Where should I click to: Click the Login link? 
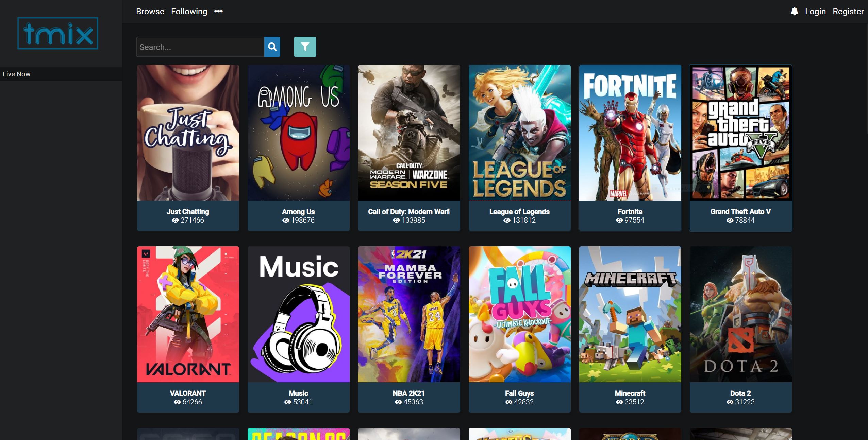(x=815, y=11)
